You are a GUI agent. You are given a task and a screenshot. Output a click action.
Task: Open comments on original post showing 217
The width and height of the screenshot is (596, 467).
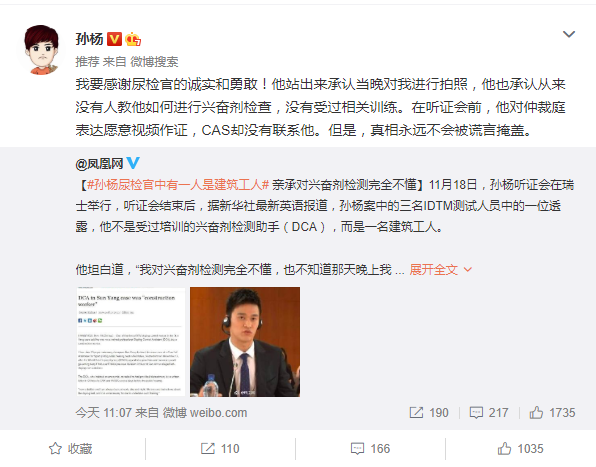tap(489, 413)
